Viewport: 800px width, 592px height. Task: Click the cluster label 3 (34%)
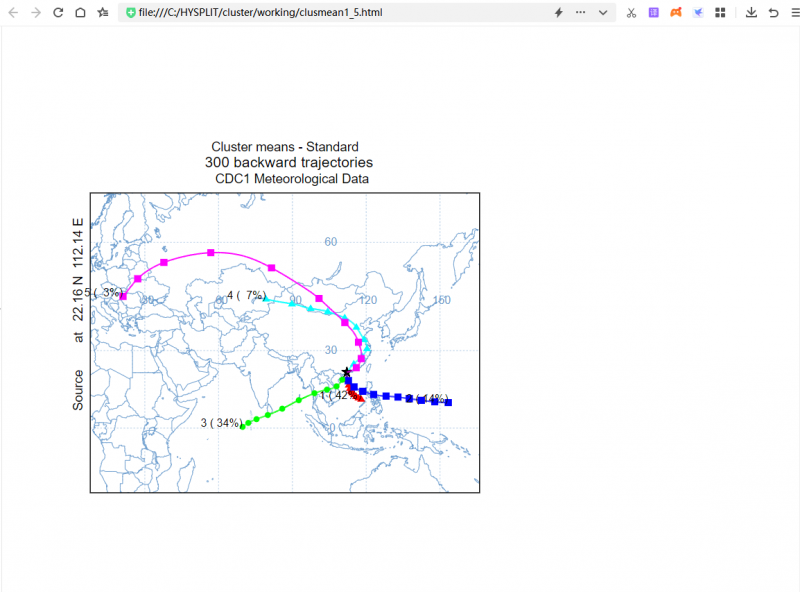220,423
